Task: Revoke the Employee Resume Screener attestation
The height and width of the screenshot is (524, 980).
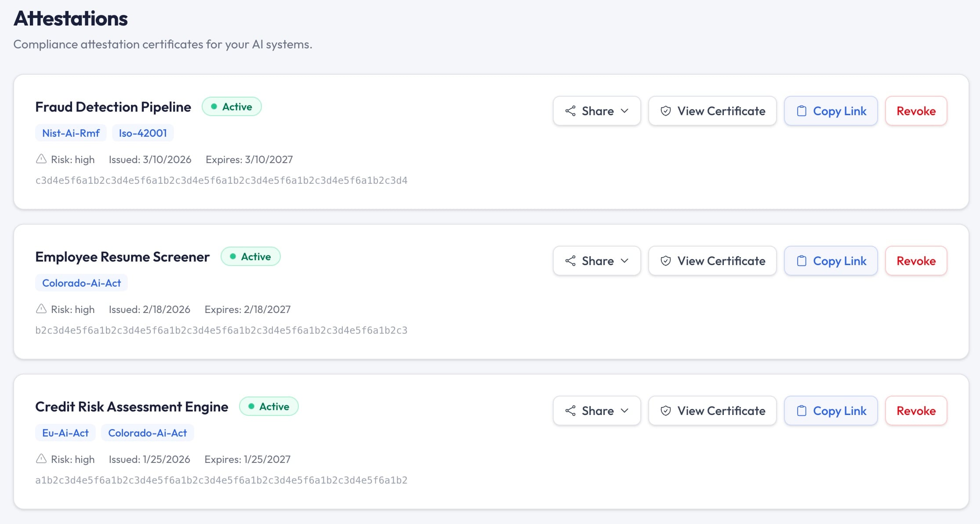Action: coord(916,261)
